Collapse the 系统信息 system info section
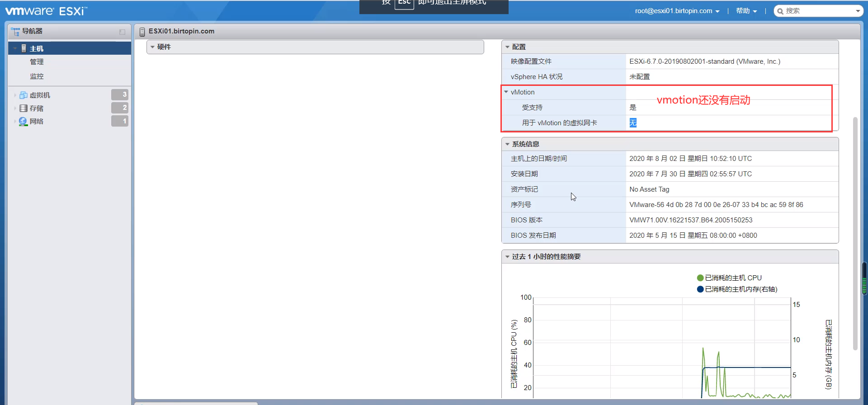Viewport: 868px width, 405px height. pyautogui.click(x=507, y=144)
